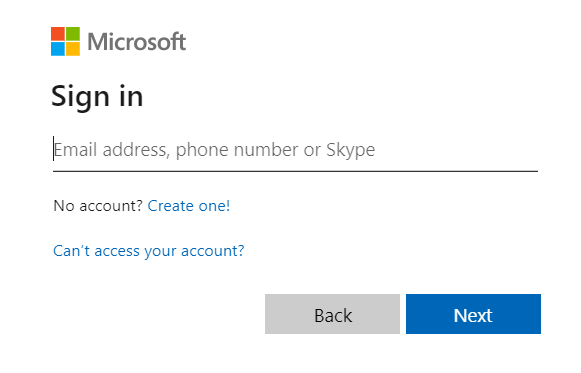581x373 pixels.
Task: Click the blue square in Microsoft logo
Action: tap(58, 49)
